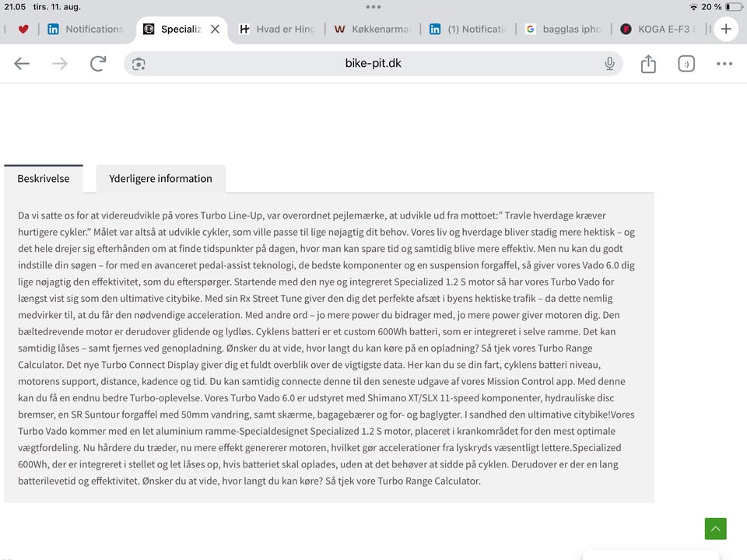Click the text 'Turbo Range Calculator.' at paragraph end
Screen dimensions: 747x560
click(430, 481)
